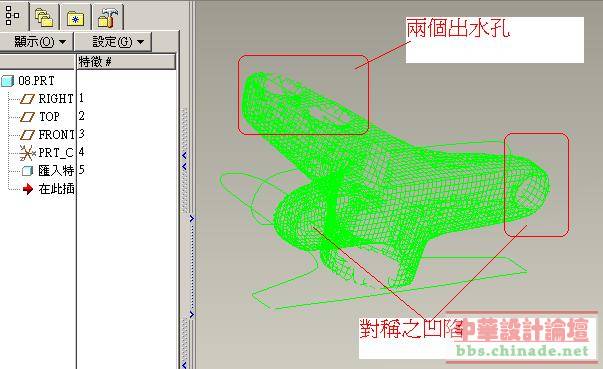This screenshot has width=603, height=369.
Task: Click the lower right-pointing sash arrow
Action: [x=192, y=315]
